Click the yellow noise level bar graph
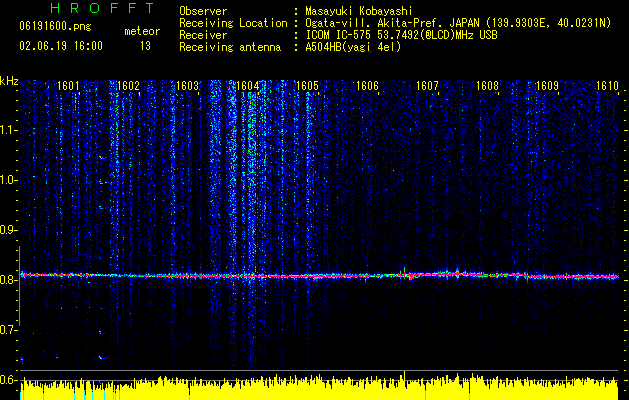629x400 pixels. tap(320, 390)
